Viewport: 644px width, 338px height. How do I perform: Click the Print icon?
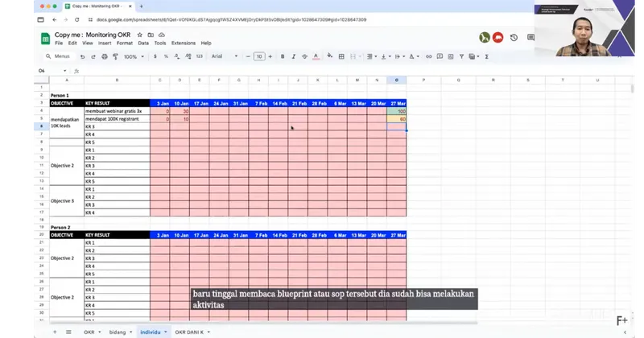105,56
